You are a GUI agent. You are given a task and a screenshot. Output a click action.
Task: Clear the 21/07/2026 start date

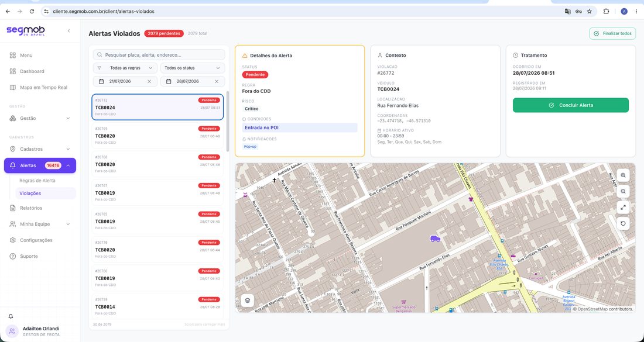coord(149,81)
